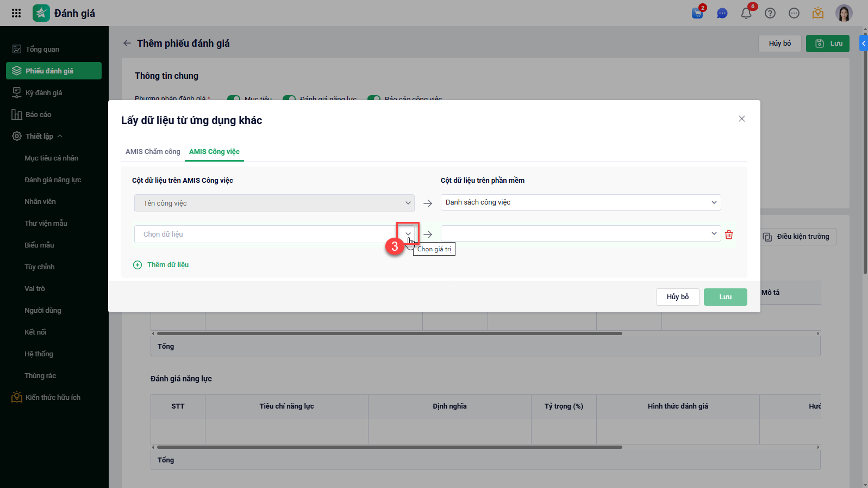This screenshot has width=868, height=488.
Task: Click the Tiêu chí năng lực column header
Action: 286,406
